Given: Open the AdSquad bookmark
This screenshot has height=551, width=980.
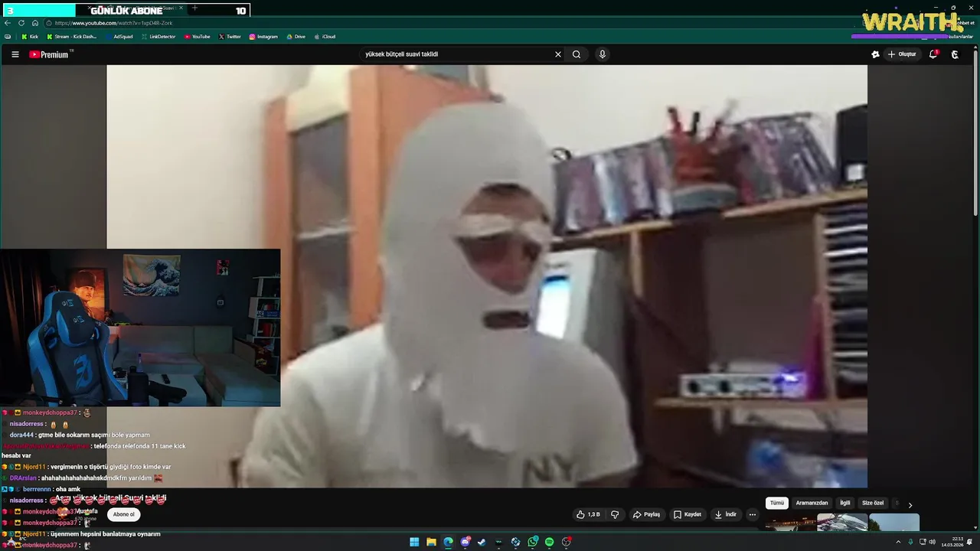Looking at the screenshot, I should [x=118, y=37].
